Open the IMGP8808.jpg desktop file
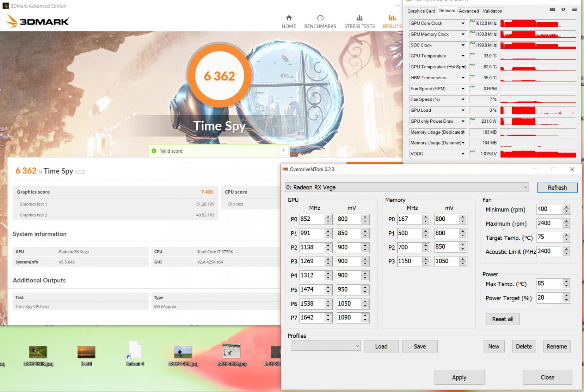 tap(38, 356)
